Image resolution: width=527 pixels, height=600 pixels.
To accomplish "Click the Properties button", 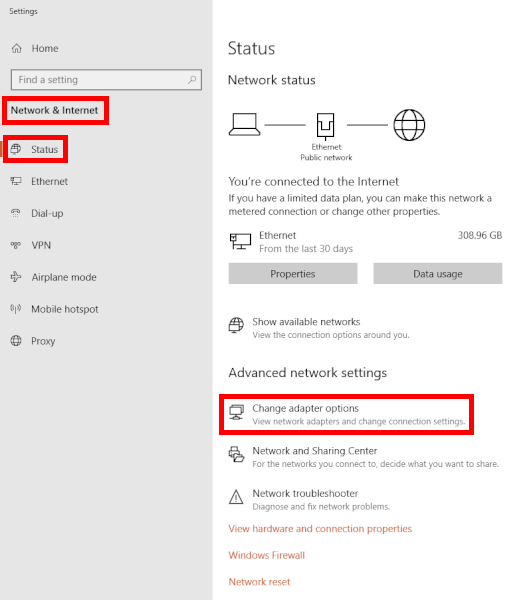I will point(293,274).
